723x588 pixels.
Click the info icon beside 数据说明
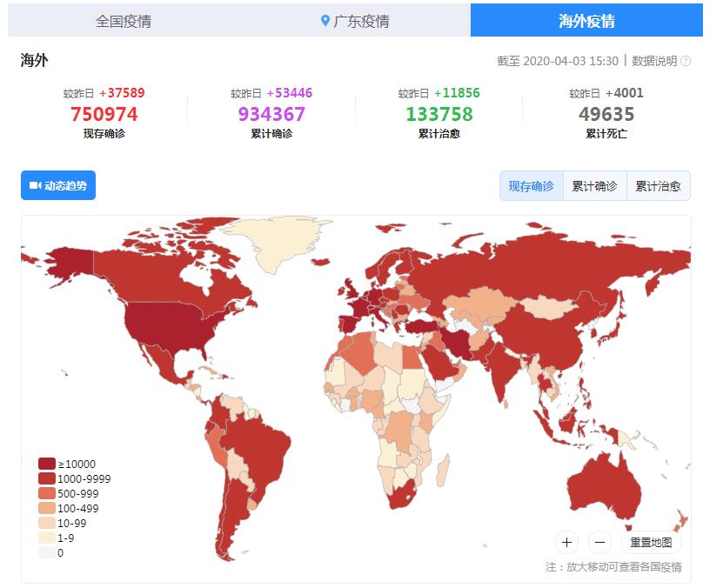coord(686,61)
